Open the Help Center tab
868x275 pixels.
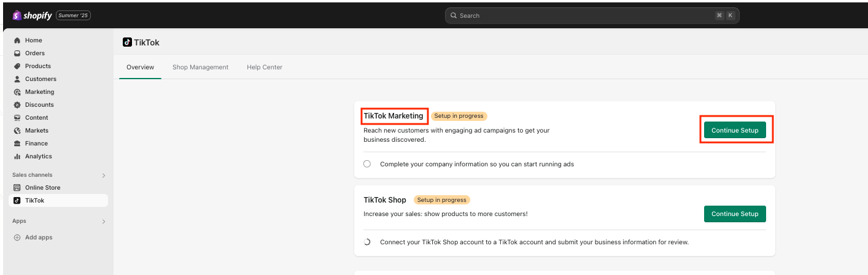click(265, 68)
